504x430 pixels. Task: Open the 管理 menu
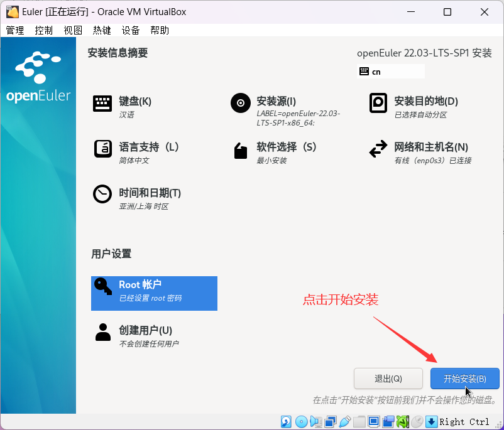(15, 31)
